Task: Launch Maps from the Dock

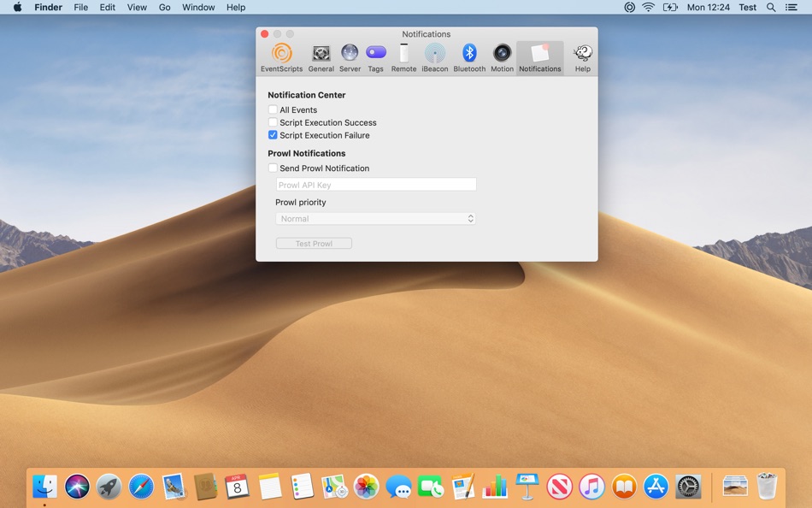Action: (x=334, y=487)
